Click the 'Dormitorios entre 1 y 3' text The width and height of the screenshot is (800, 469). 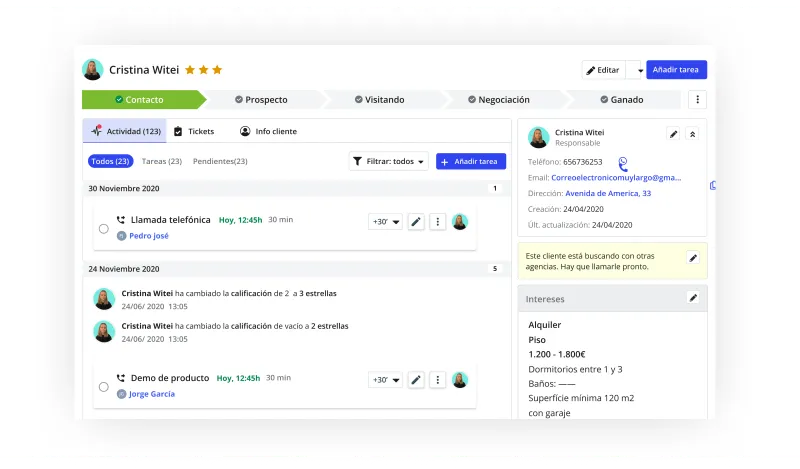coord(576,369)
